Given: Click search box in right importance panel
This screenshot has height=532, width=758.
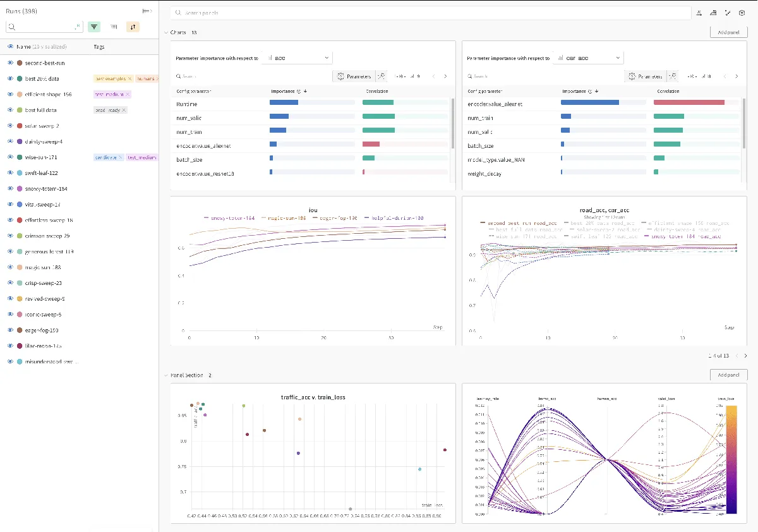Looking at the screenshot, I should [x=545, y=76].
